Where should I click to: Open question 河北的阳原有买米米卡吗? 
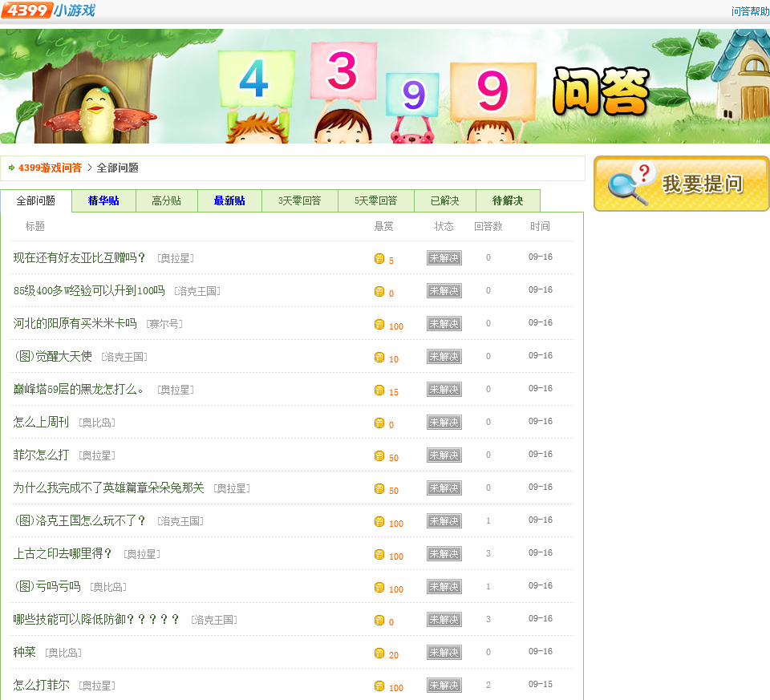pos(75,323)
